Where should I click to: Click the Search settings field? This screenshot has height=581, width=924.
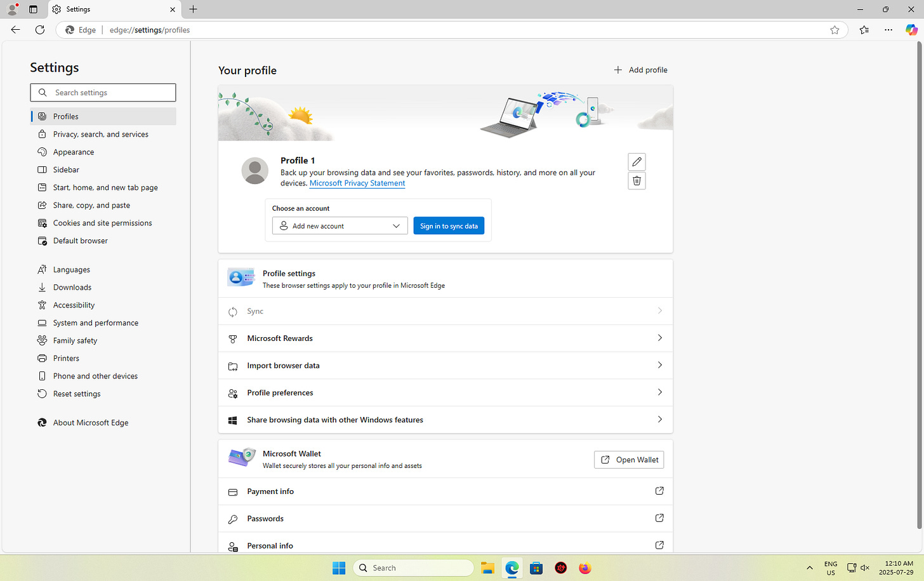coord(103,93)
